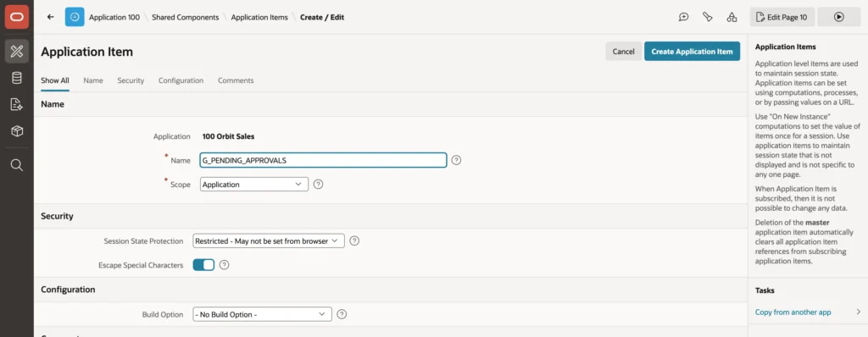Click Application Items help panel heading
The image size is (868, 337).
(786, 47)
